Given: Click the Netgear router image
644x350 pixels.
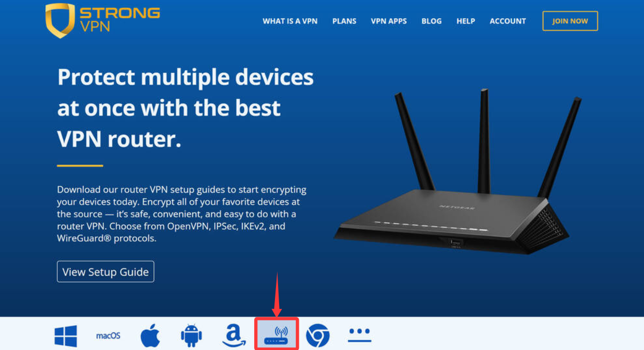Looking at the screenshot, I should [x=457, y=171].
